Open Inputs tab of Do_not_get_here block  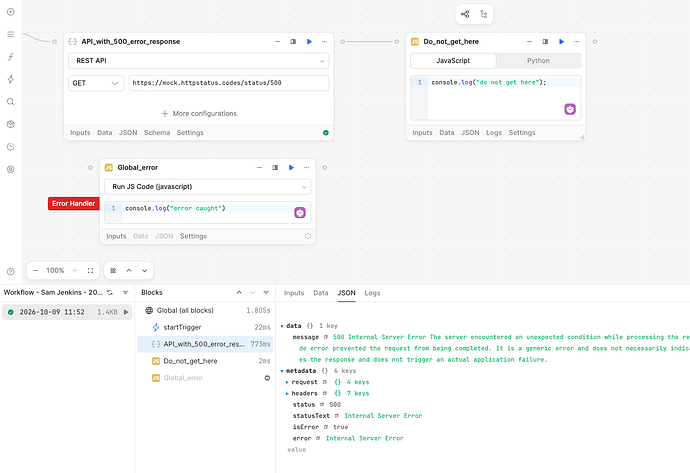coord(422,132)
